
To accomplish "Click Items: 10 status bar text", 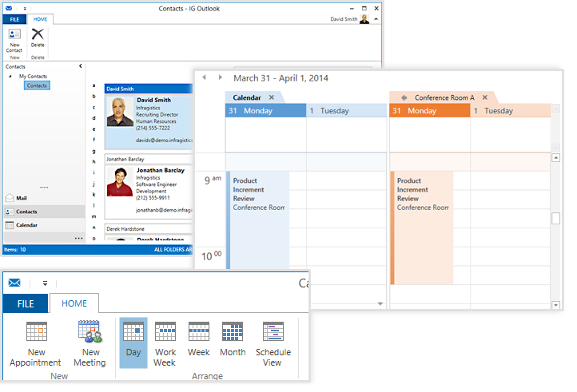I will coord(15,250).
